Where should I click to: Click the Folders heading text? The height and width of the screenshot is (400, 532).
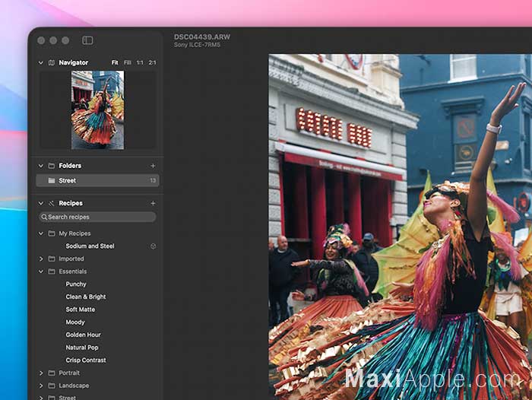[x=70, y=166]
